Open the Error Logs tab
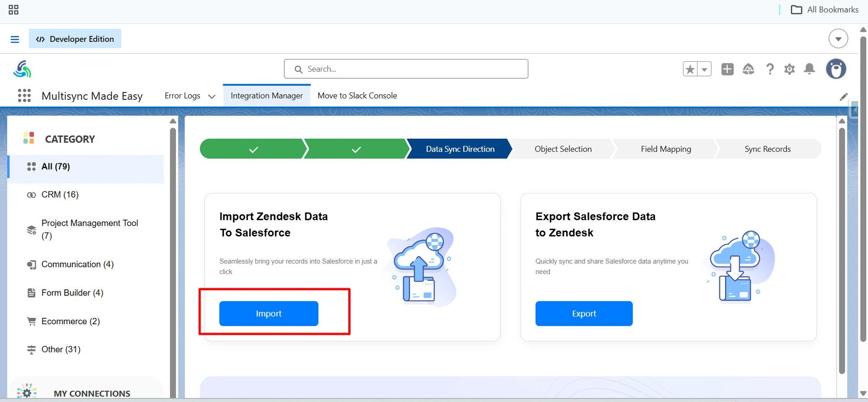 [x=182, y=96]
